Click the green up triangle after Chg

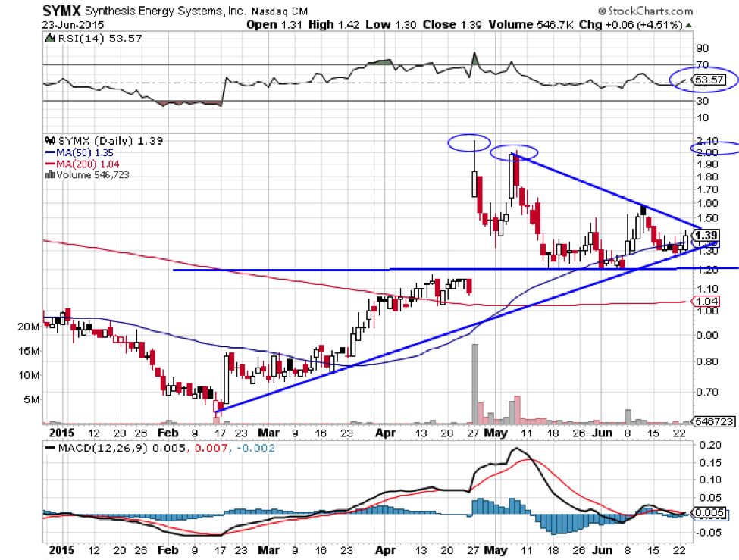(688, 26)
